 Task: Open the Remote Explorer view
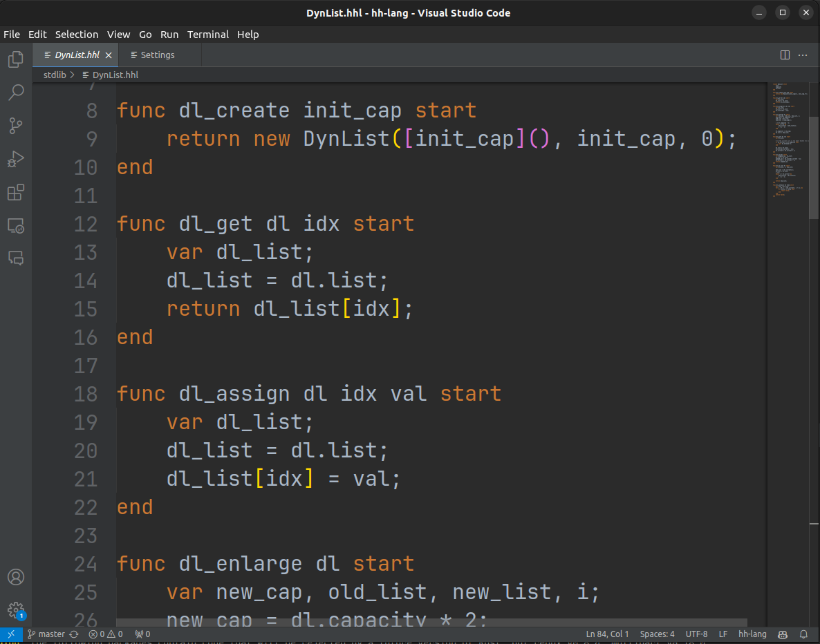coord(16,226)
